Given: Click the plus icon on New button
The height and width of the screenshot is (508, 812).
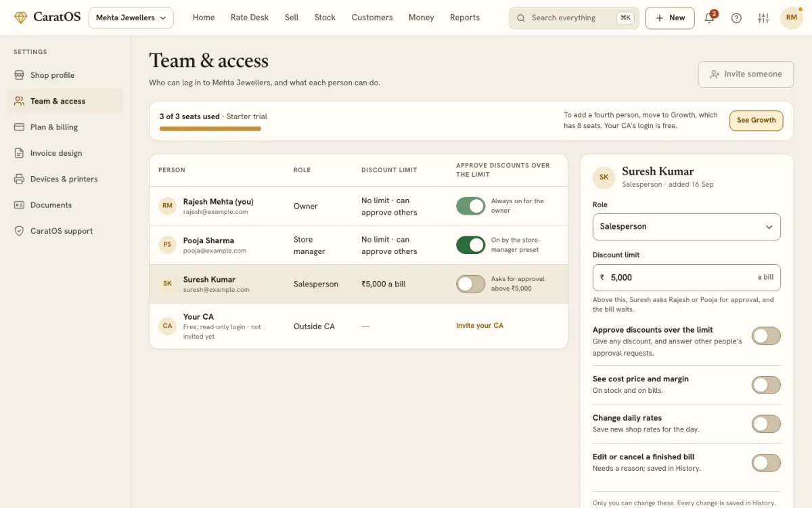Looking at the screenshot, I should (x=659, y=18).
